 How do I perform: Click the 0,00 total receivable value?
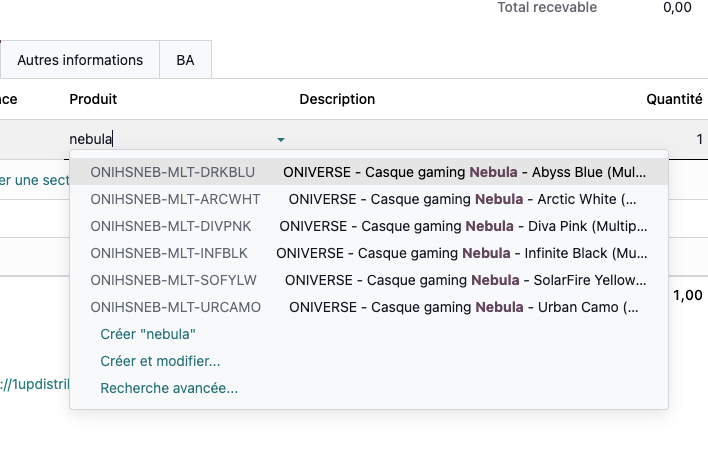click(677, 7)
